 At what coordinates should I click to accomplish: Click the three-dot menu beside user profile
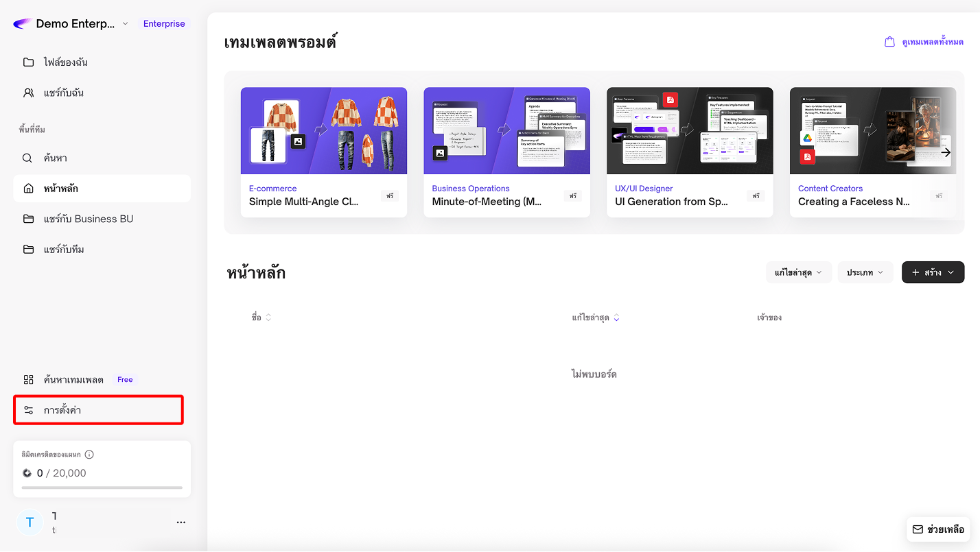click(x=180, y=523)
